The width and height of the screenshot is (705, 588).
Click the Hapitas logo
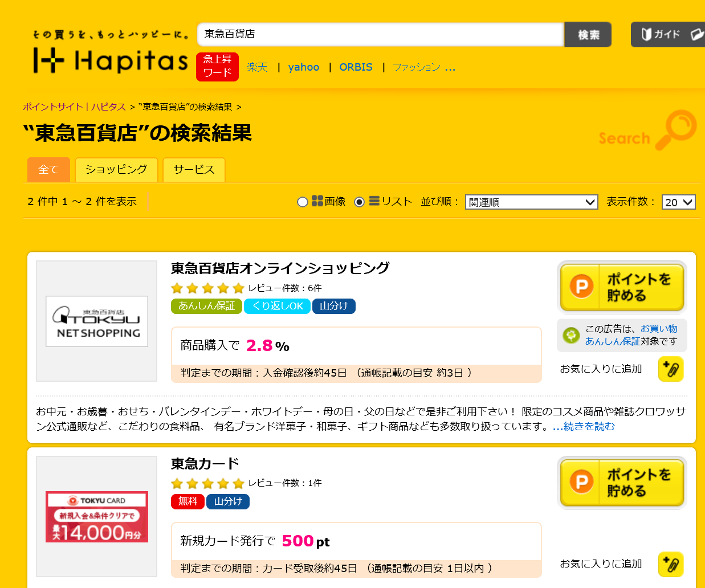pyautogui.click(x=111, y=60)
